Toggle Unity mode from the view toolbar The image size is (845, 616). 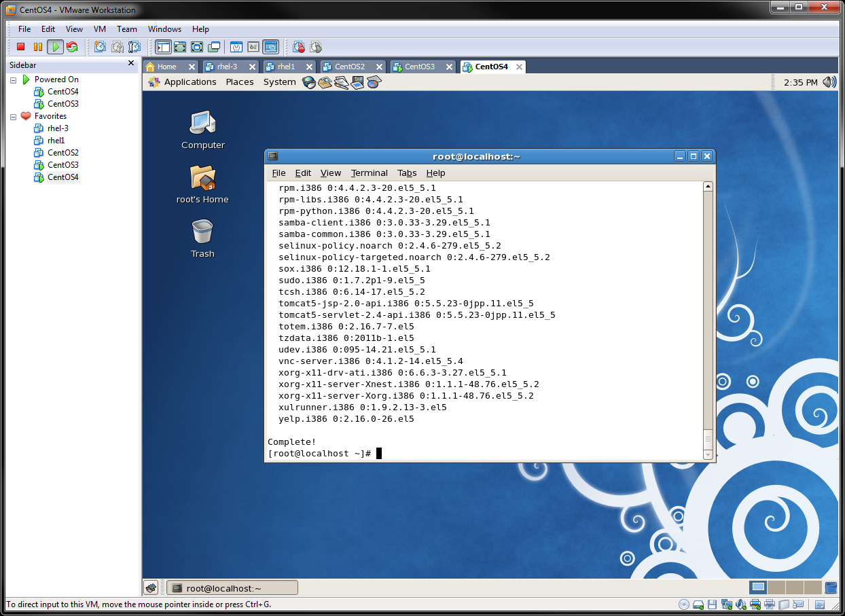tap(213, 47)
